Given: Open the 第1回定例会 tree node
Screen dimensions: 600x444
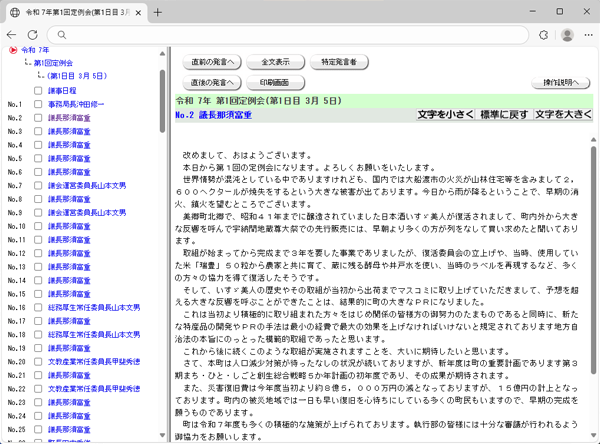Looking at the screenshot, I should click(53, 63).
